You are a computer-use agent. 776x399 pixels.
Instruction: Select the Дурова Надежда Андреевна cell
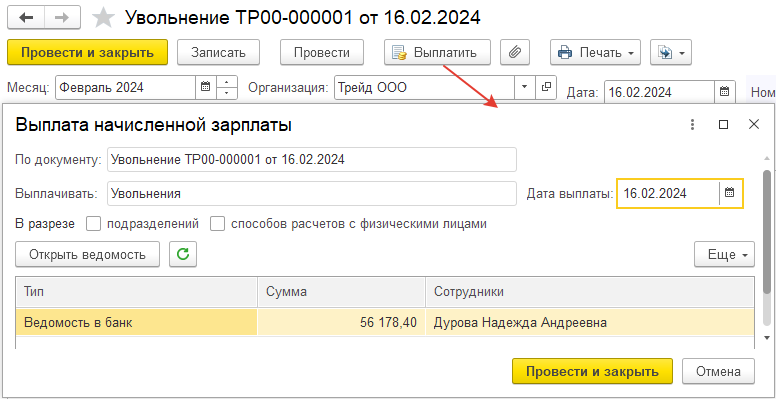click(x=590, y=323)
